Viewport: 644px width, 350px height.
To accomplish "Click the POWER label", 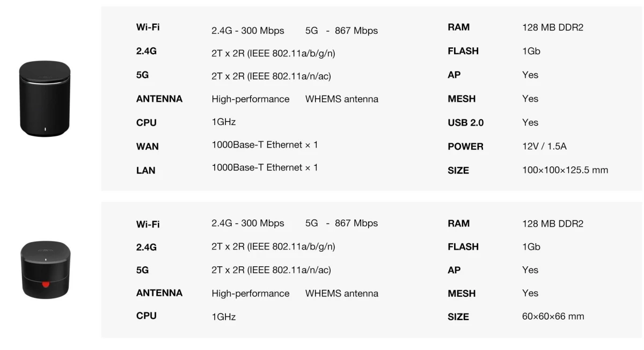I will 465,147.
